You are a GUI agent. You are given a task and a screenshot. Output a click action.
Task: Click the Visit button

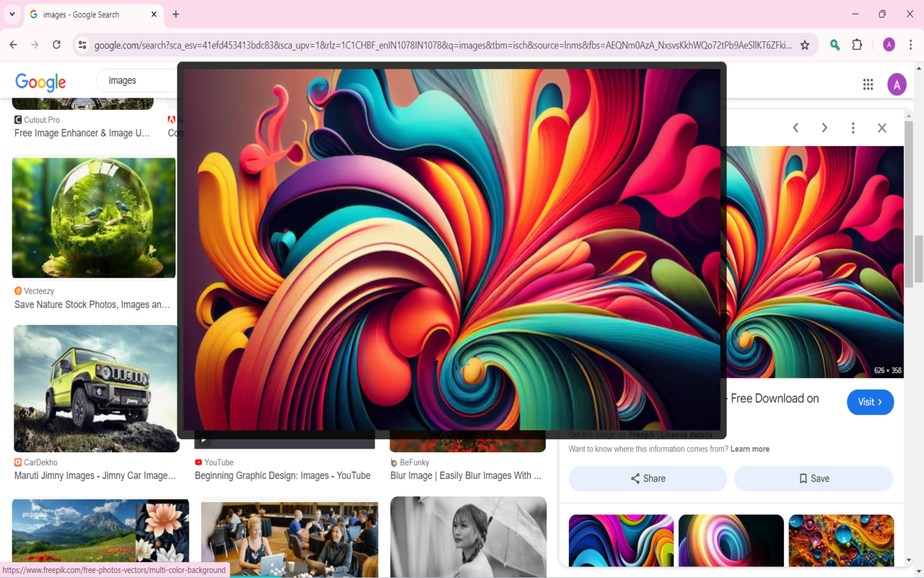[x=870, y=402]
